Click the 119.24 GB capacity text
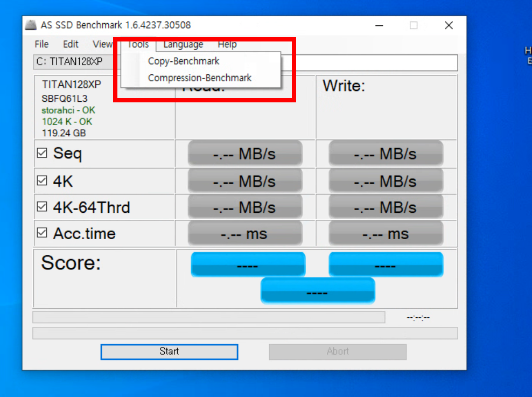Viewport: 532px width, 397px height. (x=64, y=133)
